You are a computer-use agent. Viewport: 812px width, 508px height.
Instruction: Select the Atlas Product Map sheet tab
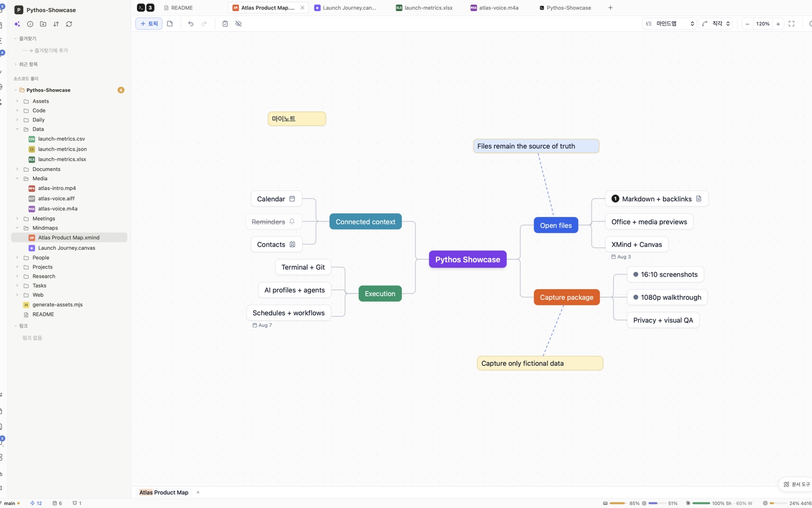pyautogui.click(x=164, y=492)
